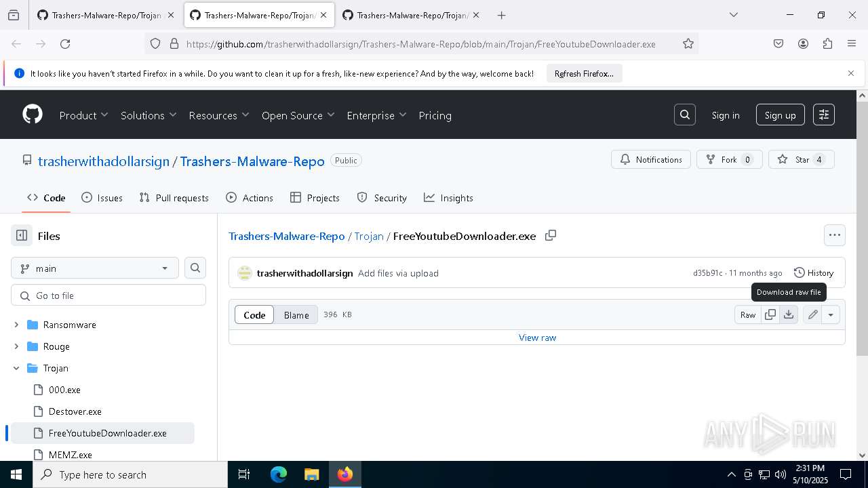Copy file path icon next to FreeYoutubeDownloader.exe
This screenshot has height=488, width=868.
click(551, 235)
